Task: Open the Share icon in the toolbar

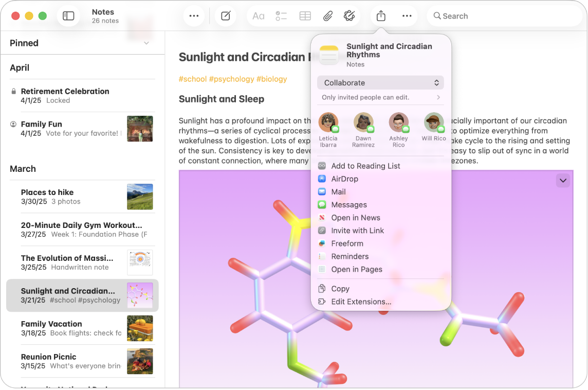Action: pyautogui.click(x=380, y=16)
